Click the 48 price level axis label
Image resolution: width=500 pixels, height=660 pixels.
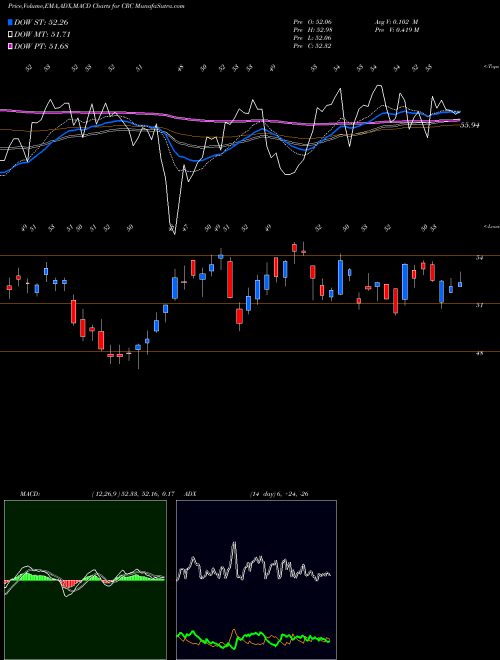pos(479,354)
